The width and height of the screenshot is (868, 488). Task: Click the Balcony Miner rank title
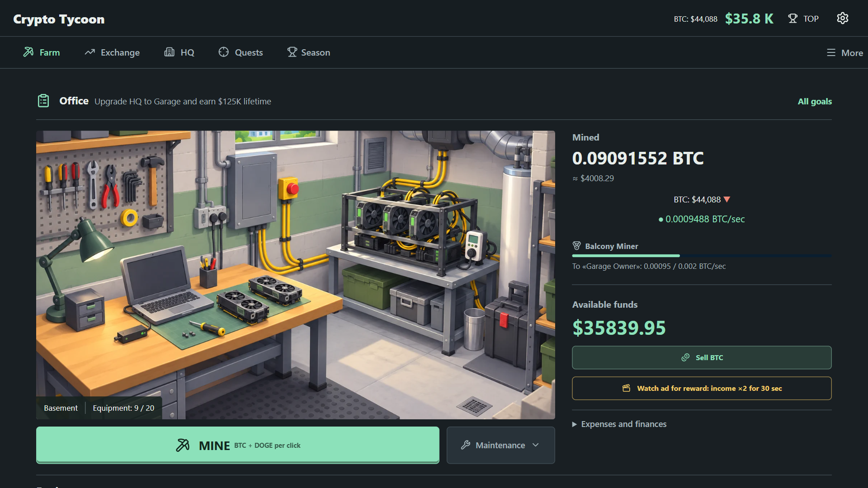[x=611, y=246]
